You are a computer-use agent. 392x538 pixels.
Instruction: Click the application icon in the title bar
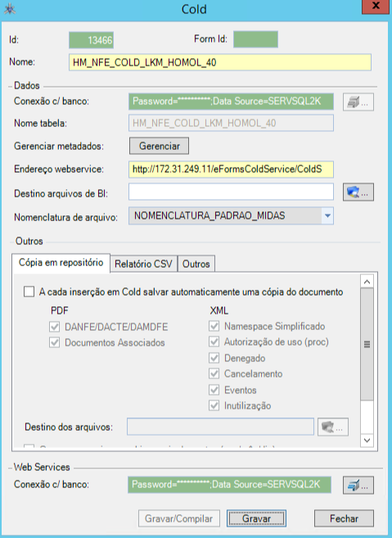tap(10, 9)
